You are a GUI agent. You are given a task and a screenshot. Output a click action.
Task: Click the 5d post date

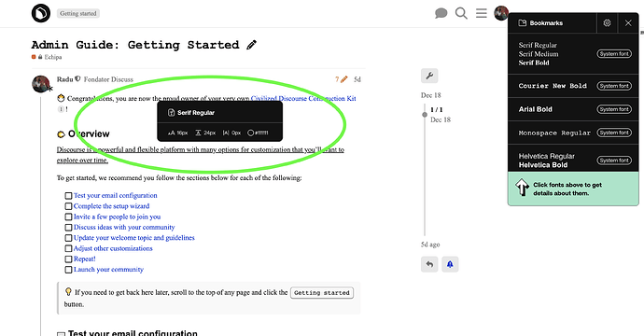coord(357,79)
